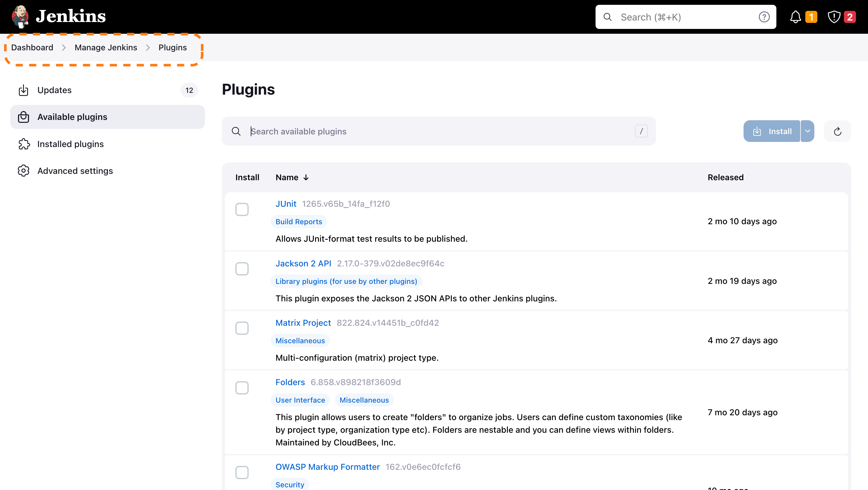Click the notifications bell icon
This screenshot has width=868, height=490.
tap(795, 17)
